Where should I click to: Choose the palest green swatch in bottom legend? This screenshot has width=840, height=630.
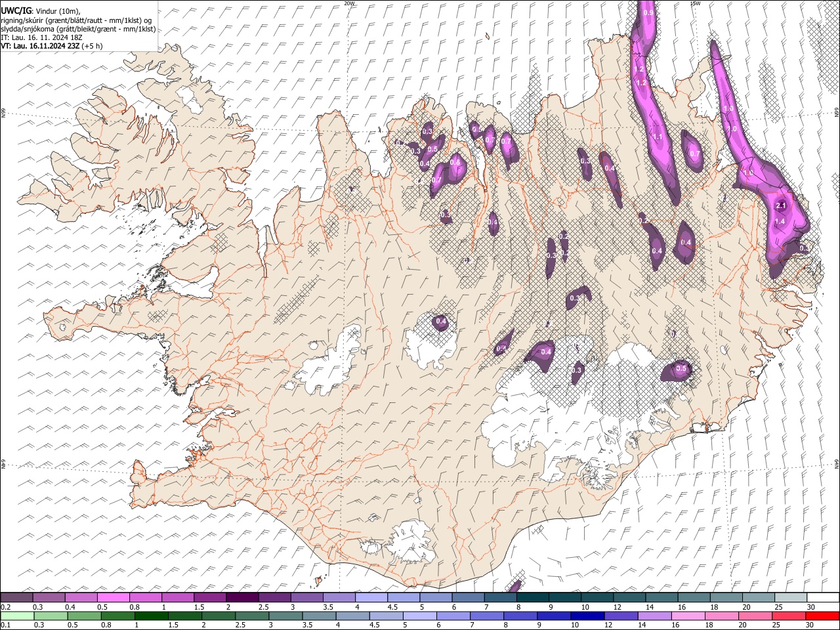(16, 616)
